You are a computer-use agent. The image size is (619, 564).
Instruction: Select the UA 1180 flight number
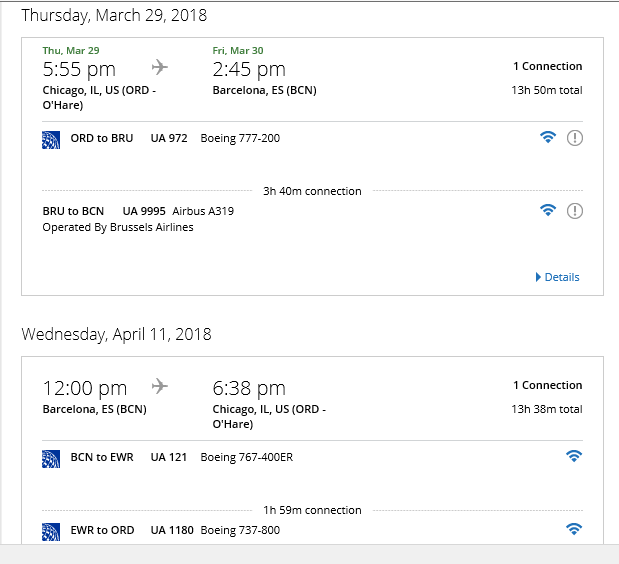coord(172,530)
